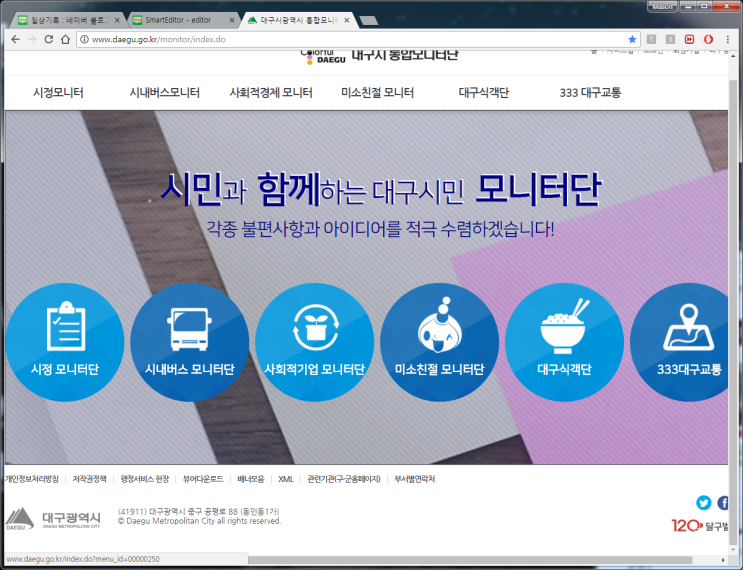Reload the page with refresh icon

48,39
